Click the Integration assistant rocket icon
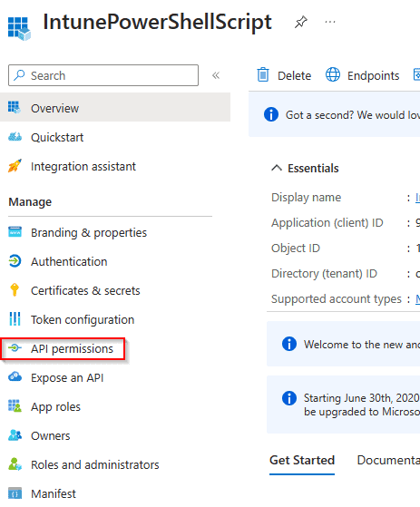Viewport: 420px width, 507px height. pos(15,166)
